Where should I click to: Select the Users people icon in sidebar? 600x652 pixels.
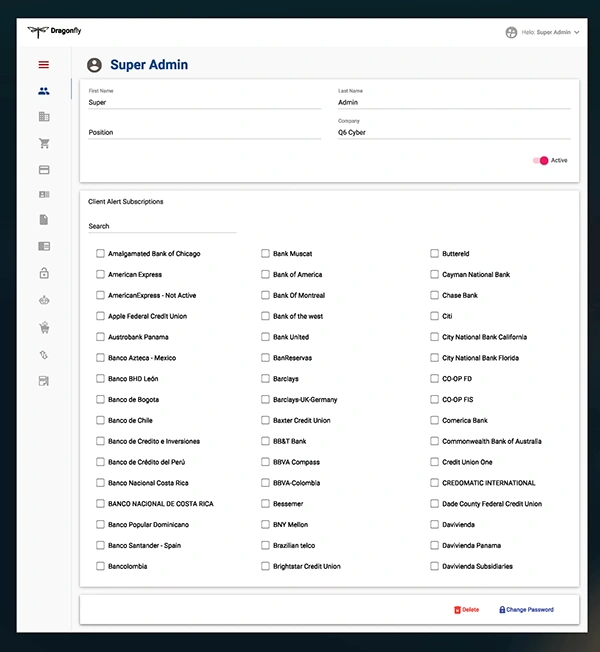point(44,91)
